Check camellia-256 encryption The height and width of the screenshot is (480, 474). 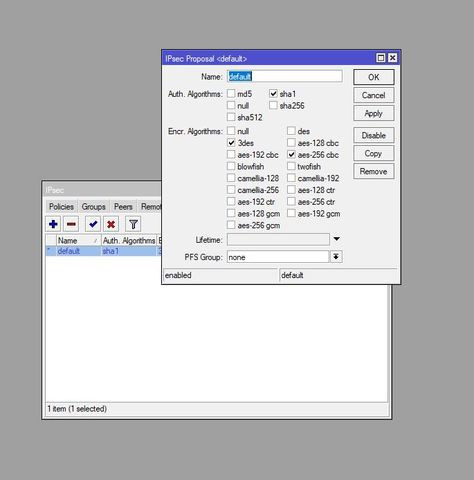231,190
